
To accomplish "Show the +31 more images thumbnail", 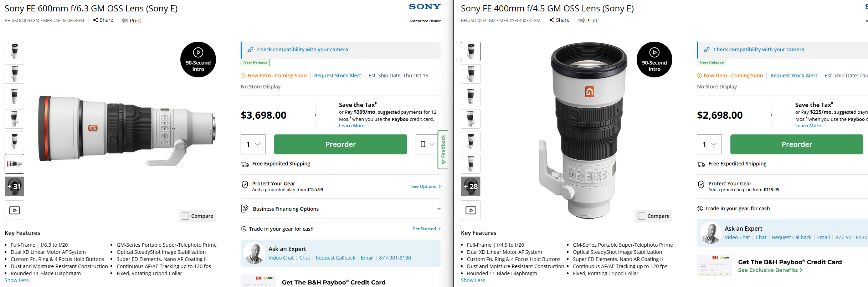I will click(x=14, y=186).
